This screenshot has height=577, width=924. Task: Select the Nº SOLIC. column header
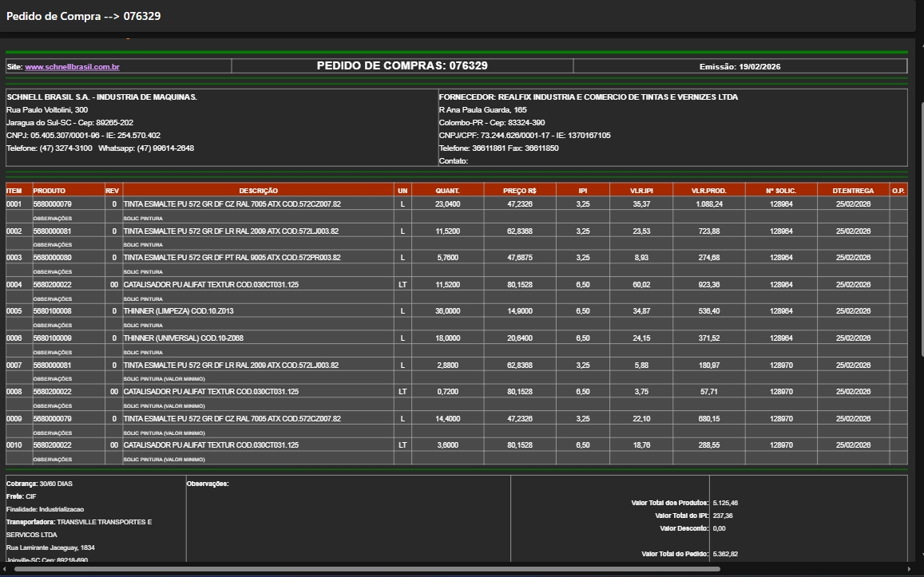tap(781, 191)
